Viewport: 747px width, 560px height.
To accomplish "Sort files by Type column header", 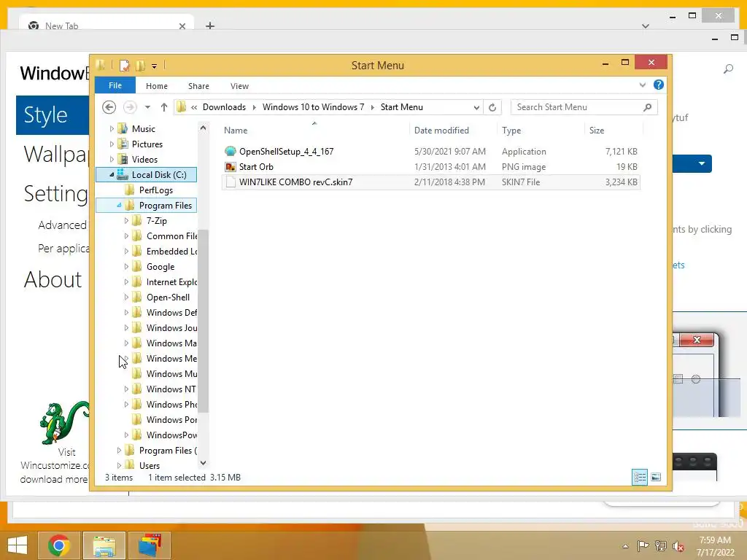I will coord(541,130).
